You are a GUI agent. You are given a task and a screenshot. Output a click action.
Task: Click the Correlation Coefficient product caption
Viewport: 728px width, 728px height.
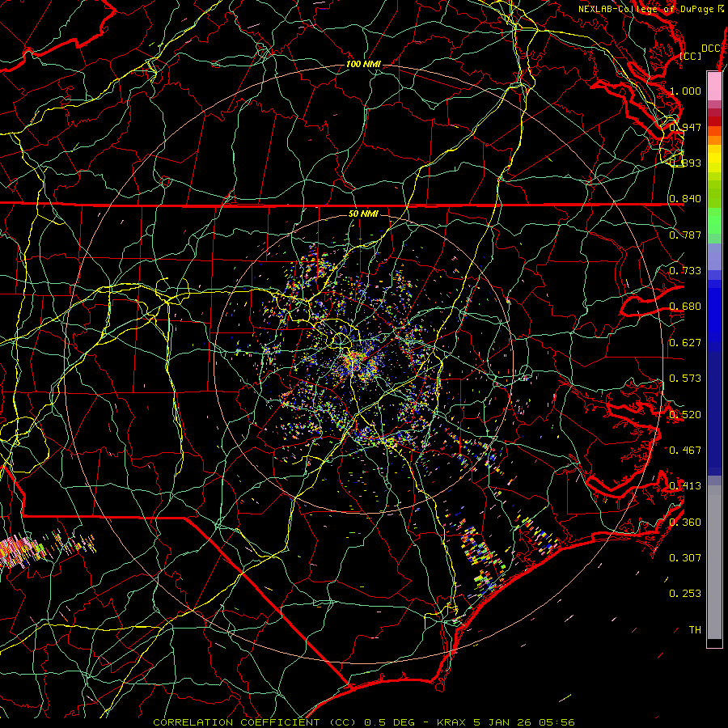pyautogui.click(x=364, y=722)
